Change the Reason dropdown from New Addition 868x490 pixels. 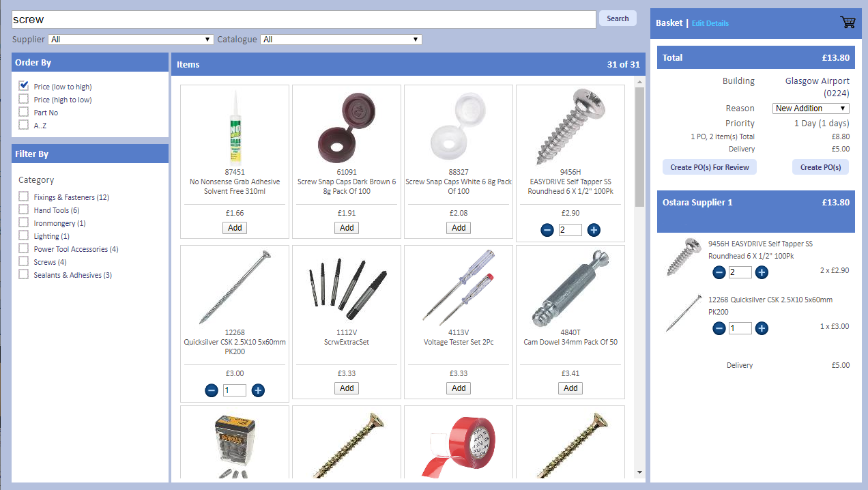811,109
